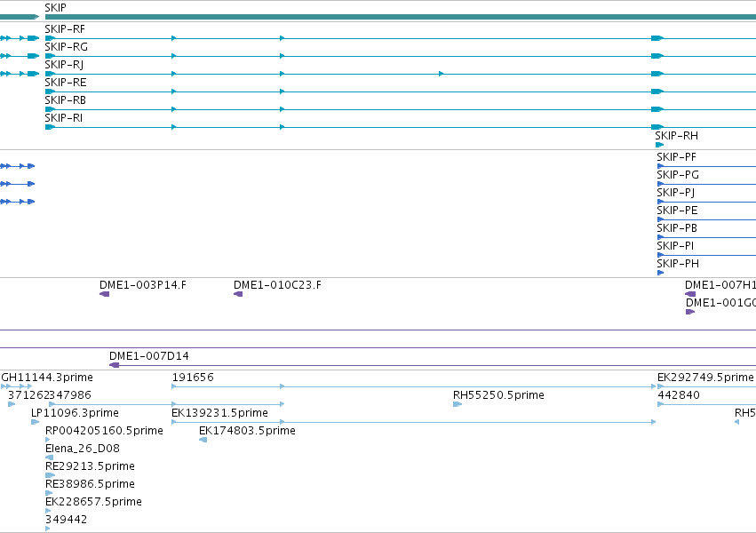Select the SKIP gene bar
Viewport: 756px width, 533px height.
(400, 17)
